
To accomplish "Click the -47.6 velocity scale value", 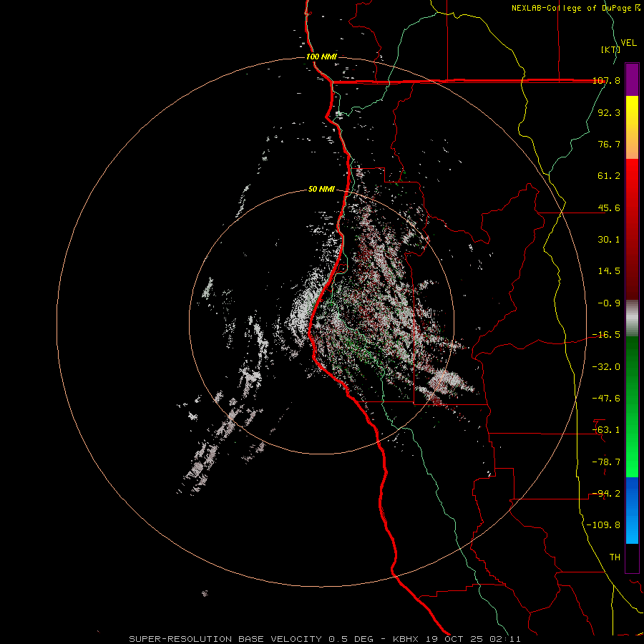I will [607, 398].
